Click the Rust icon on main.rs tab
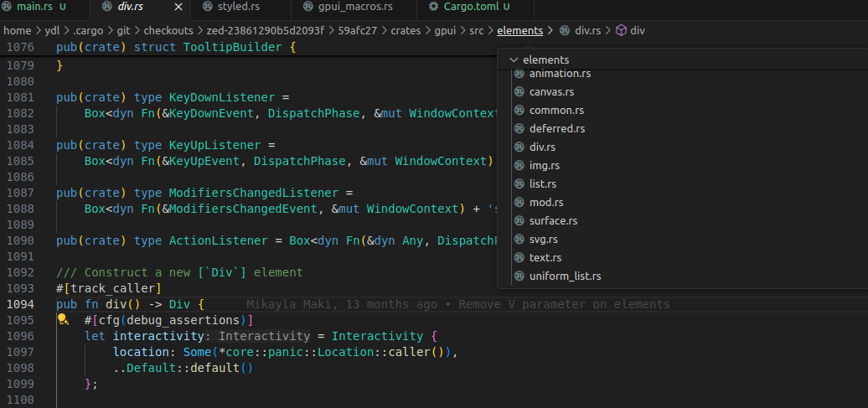 [x=8, y=7]
